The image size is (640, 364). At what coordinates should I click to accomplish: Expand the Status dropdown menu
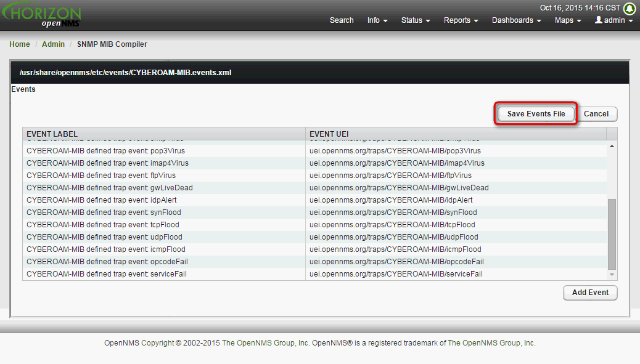(x=416, y=20)
